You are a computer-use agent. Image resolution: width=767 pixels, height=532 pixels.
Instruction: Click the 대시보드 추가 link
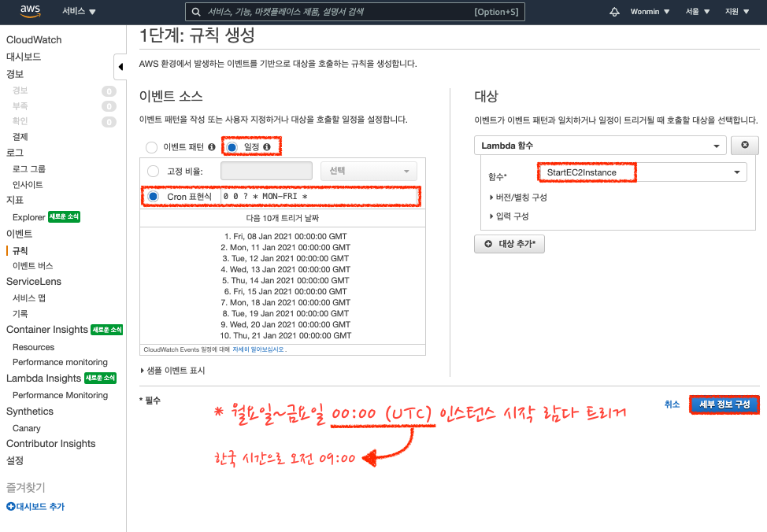[x=35, y=507]
